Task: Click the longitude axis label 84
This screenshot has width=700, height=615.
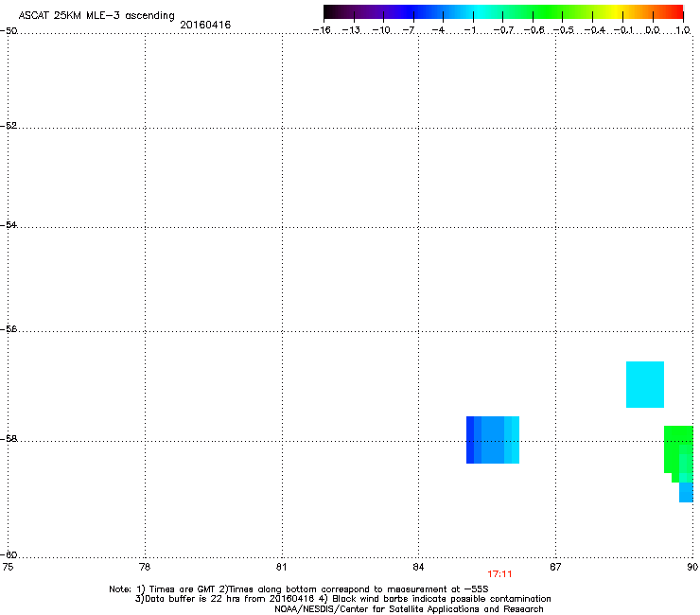Action: (418, 567)
